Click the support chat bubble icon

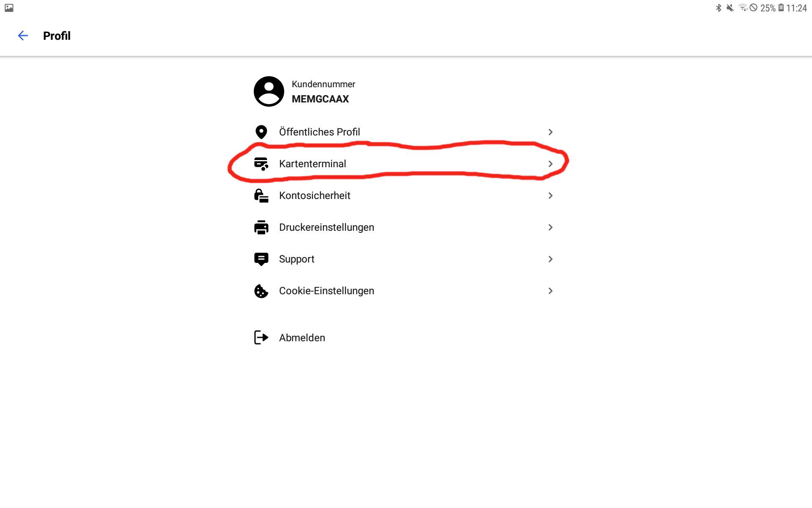[261, 259]
